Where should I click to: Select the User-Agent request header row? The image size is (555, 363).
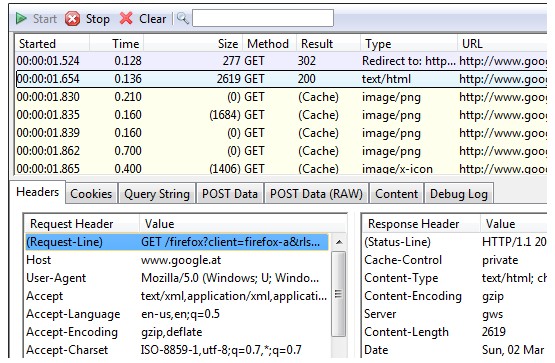(x=177, y=278)
